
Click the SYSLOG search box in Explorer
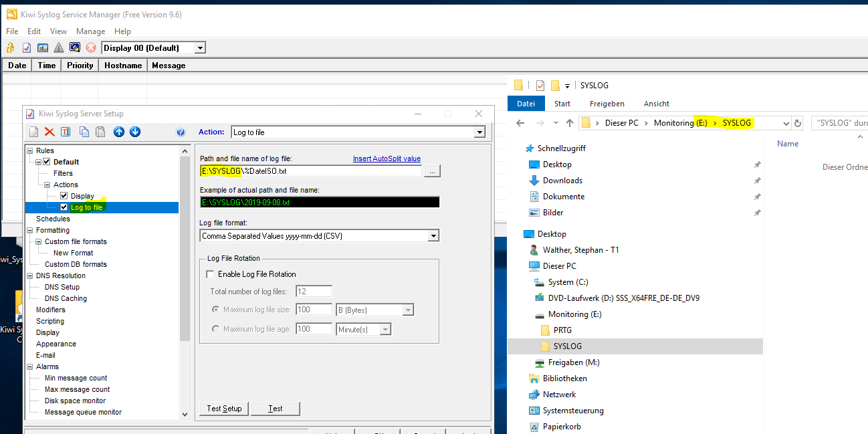tap(839, 123)
